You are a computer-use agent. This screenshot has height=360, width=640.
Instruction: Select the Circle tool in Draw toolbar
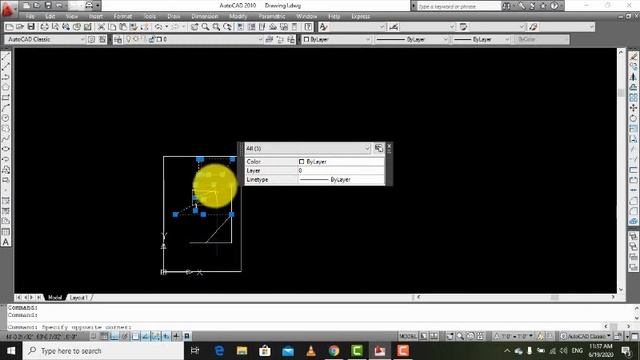[x=6, y=118]
